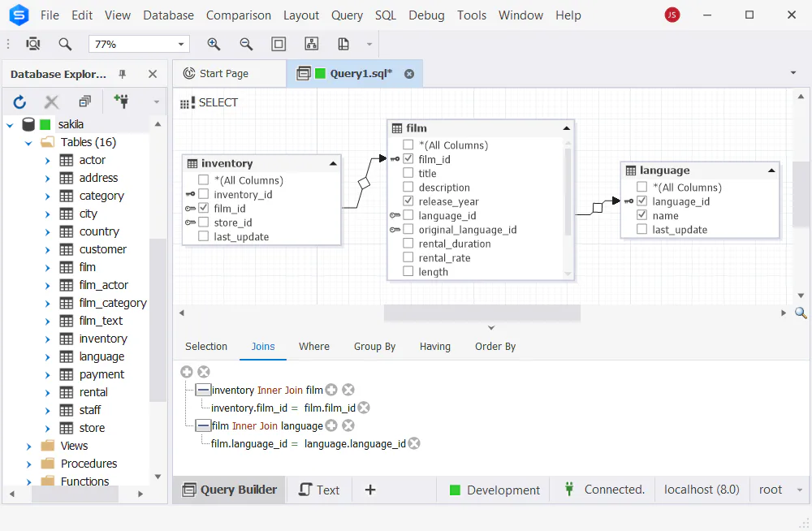Remove the inventory Inner Join film join
The width and height of the screenshot is (812, 531).
pyautogui.click(x=348, y=390)
